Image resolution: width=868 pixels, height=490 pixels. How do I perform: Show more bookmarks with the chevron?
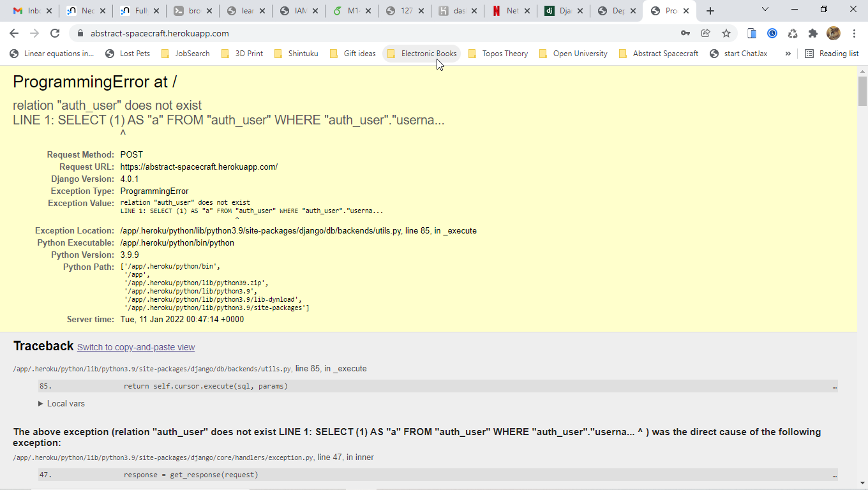[788, 54]
